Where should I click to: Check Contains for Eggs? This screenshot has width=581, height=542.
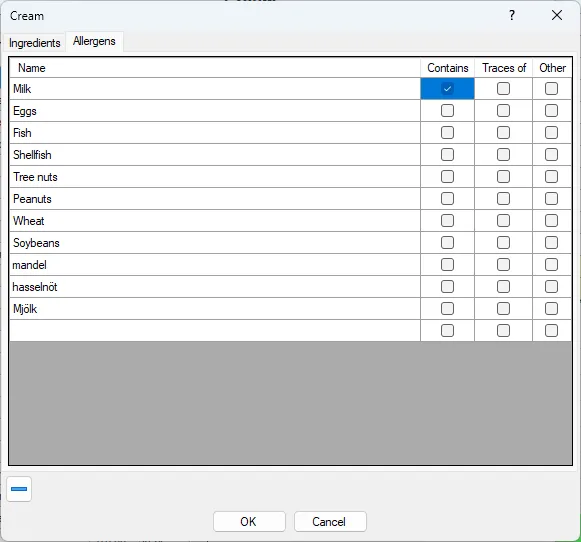[x=447, y=110]
